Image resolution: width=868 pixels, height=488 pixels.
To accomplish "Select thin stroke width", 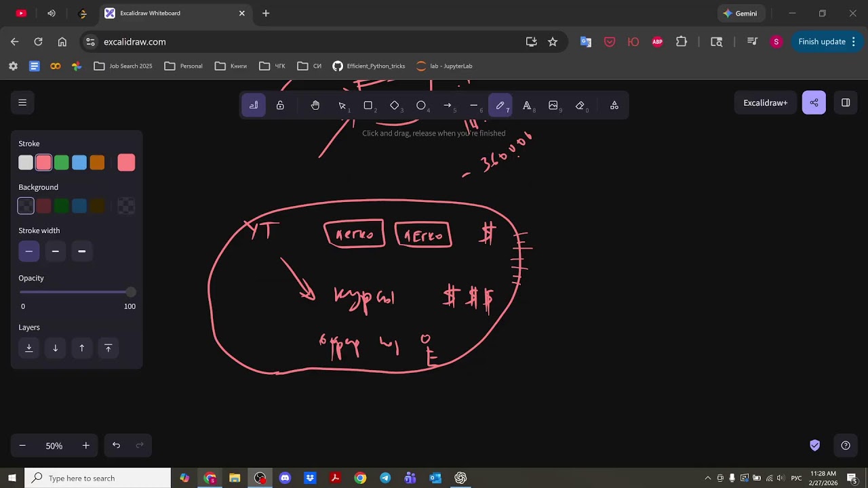I will pos(28,251).
